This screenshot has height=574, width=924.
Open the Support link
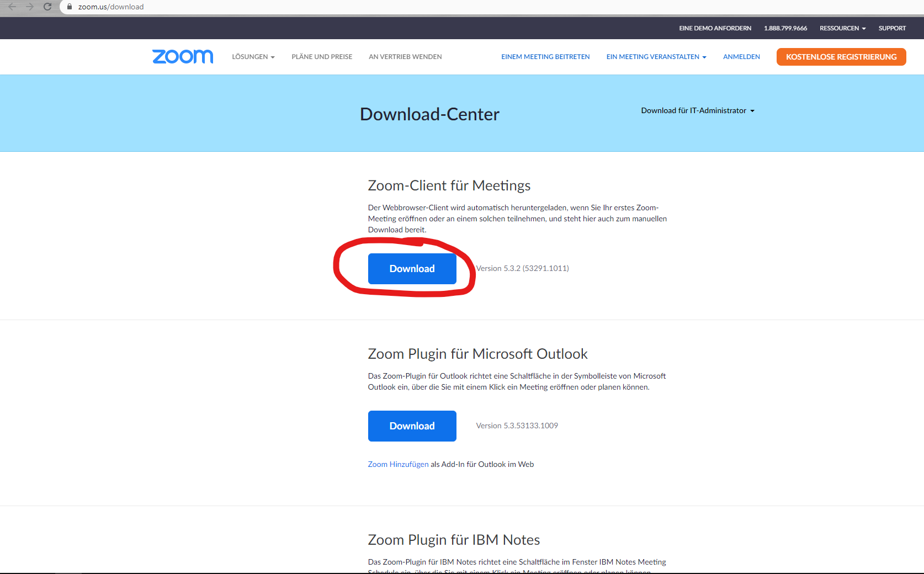pyautogui.click(x=892, y=28)
